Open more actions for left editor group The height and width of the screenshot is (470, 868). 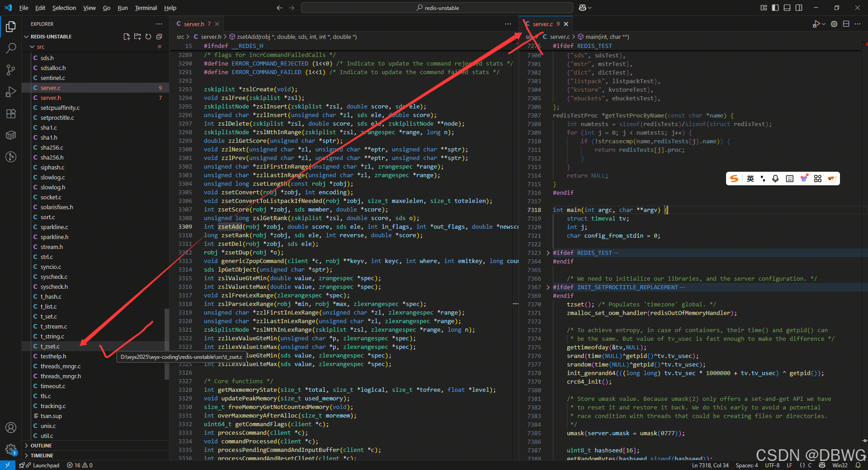tap(508, 24)
